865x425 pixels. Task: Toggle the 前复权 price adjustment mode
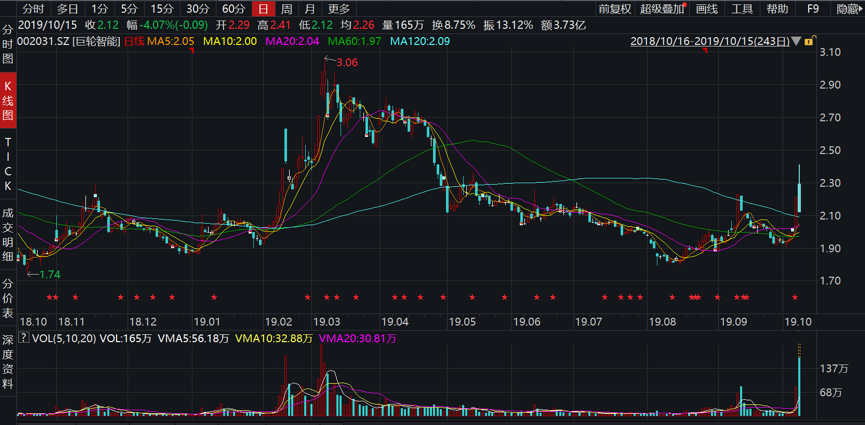click(x=615, y=9)
